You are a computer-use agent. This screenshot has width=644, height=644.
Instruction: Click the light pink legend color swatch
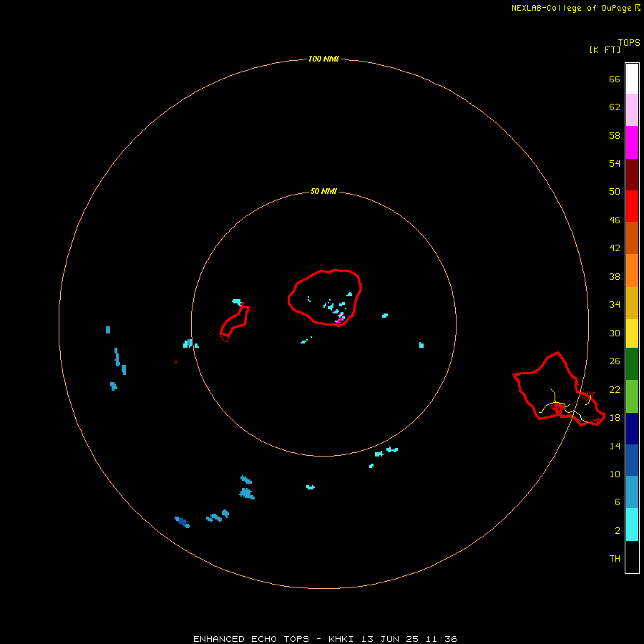[x=632, y=109]
